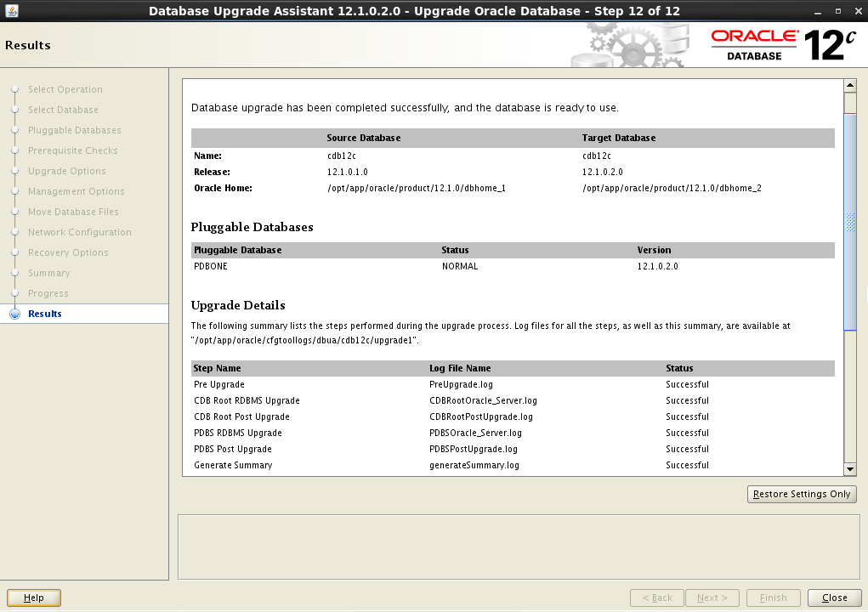
Task: Select the Pluggable Databases step
Action: click(x=74, y=130)
